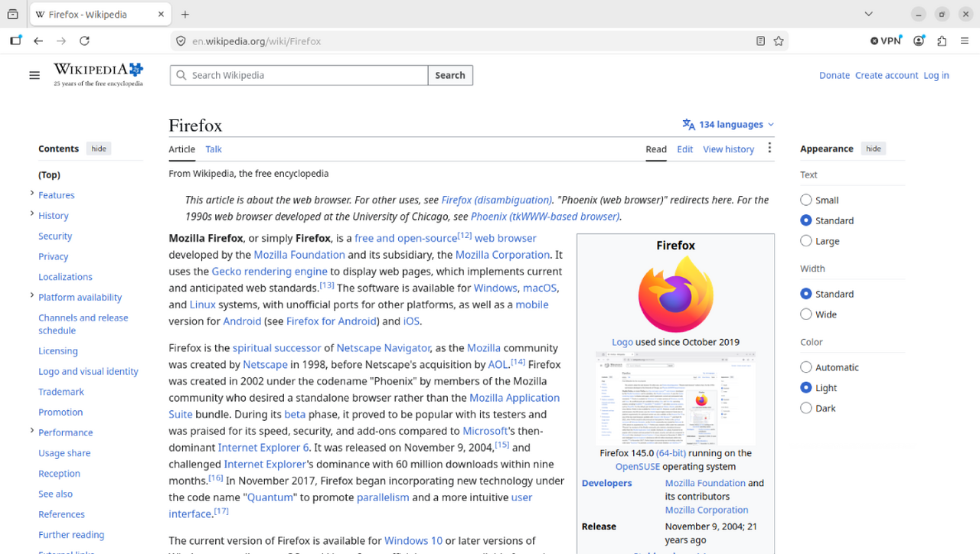Select Automatic color mode
This screenshot has width=980, height=554.
point(805,367)
